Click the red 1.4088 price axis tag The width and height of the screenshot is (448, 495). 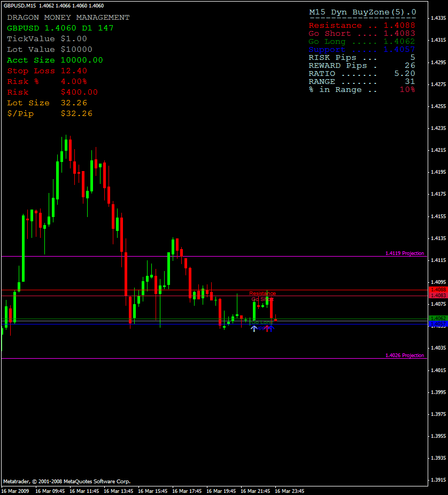point(438,290)
